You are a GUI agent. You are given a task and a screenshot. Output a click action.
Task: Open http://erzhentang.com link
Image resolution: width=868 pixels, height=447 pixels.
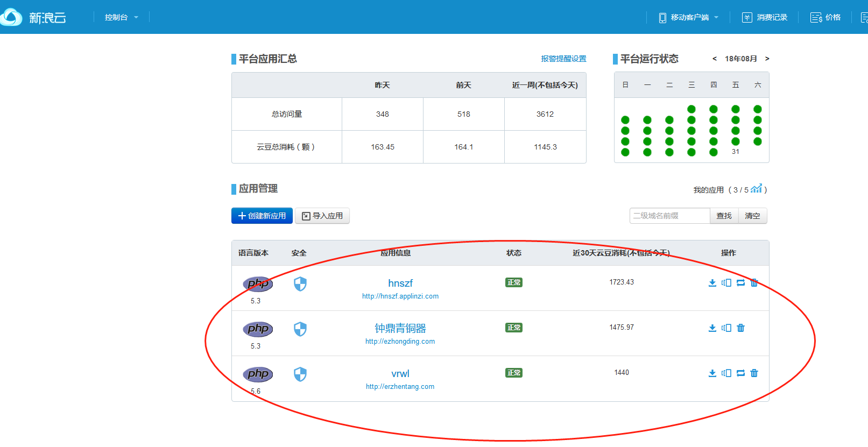pyautogui.click(x=400, y=387)
